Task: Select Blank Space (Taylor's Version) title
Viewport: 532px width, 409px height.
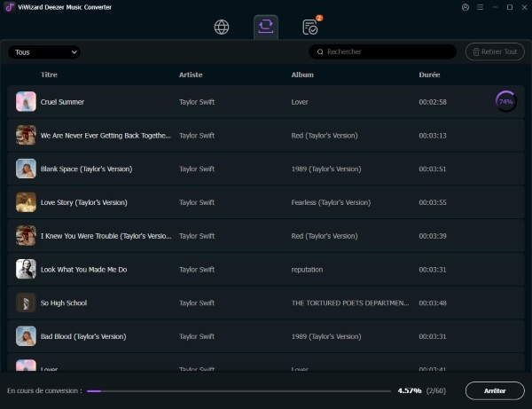Action: click(x=87, y=169)
